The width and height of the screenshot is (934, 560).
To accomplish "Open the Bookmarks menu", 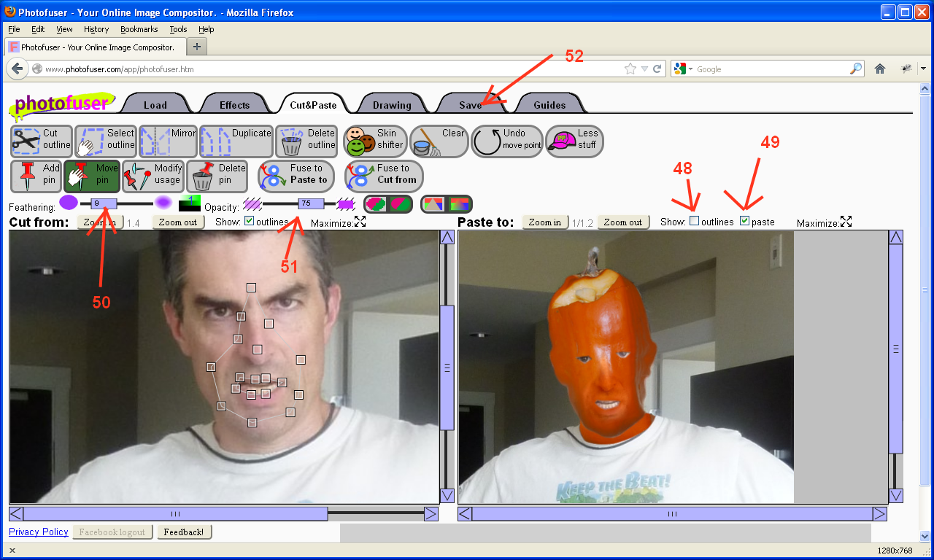I will pyautogui.click(x=139, y=29).
